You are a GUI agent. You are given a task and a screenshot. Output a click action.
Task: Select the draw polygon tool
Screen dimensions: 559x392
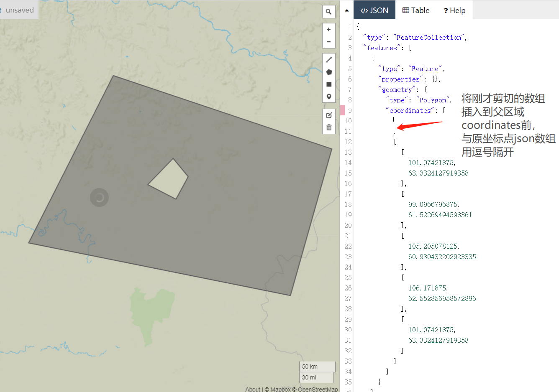329,71
